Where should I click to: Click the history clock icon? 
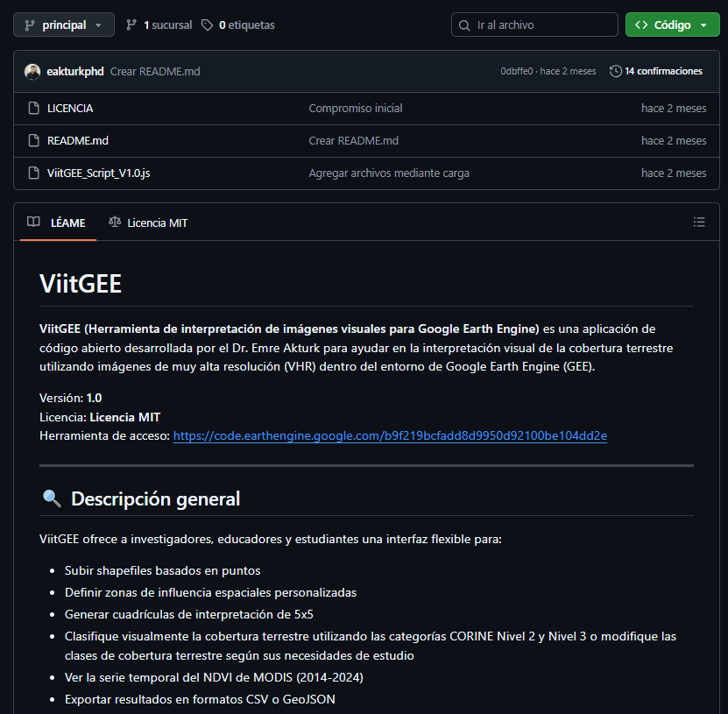616,71
